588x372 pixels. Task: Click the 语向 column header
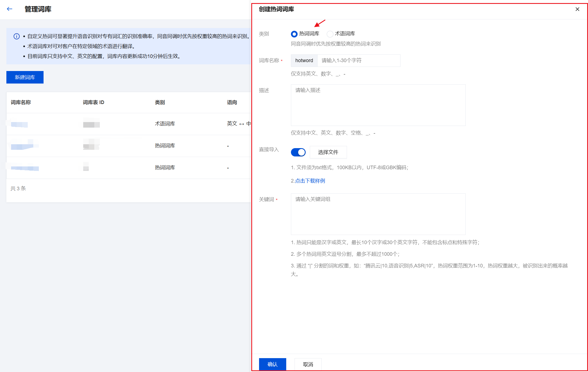point(232,102)
